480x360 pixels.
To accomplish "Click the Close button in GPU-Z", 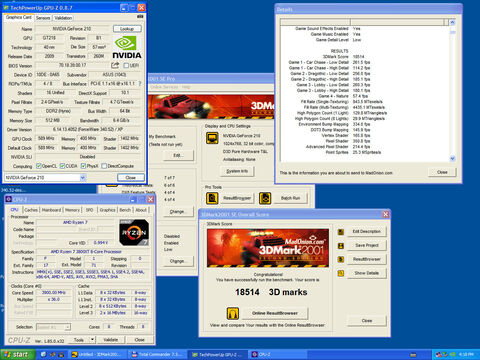I will (131, 178).
